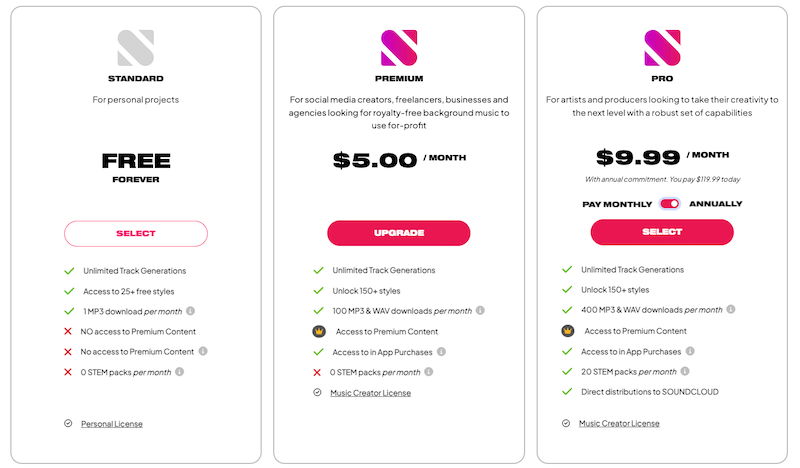Click the crown icon in the Premium plan
This screenshot has width=800, height=468.
click(x=318, y=331)
